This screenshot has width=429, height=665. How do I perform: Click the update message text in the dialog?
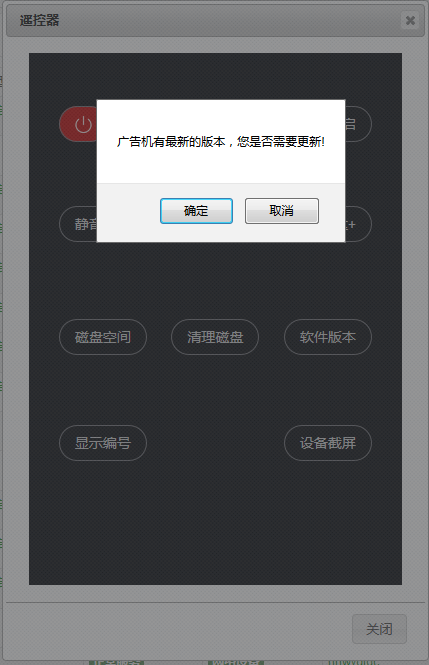(221, 142)
